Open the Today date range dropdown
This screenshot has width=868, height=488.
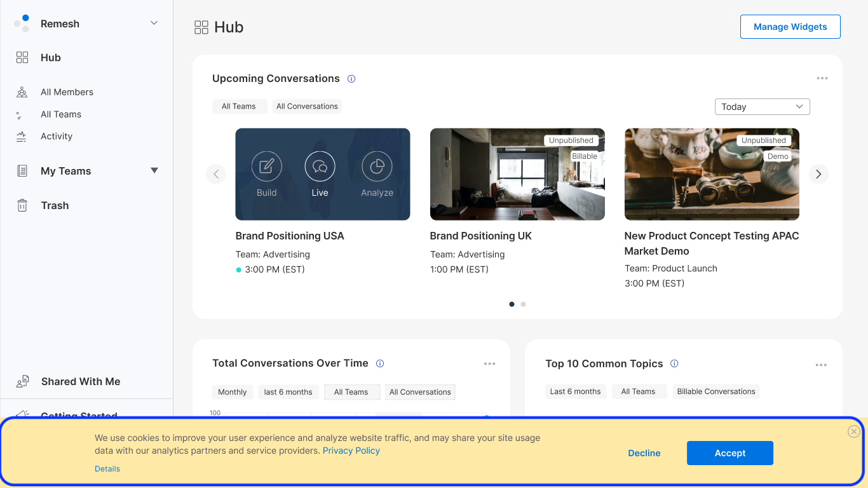pyautogui.click(x=763, y=107)
